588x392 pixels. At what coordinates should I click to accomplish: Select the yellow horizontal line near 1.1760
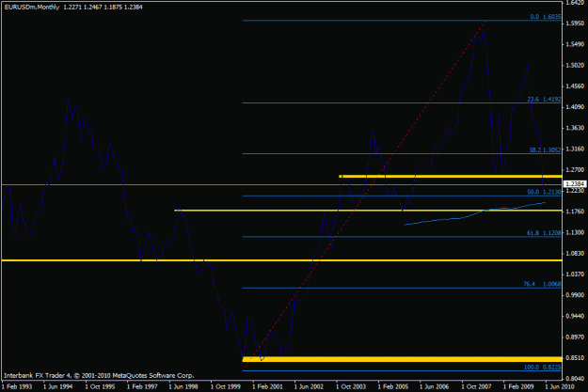pos(368,211)
